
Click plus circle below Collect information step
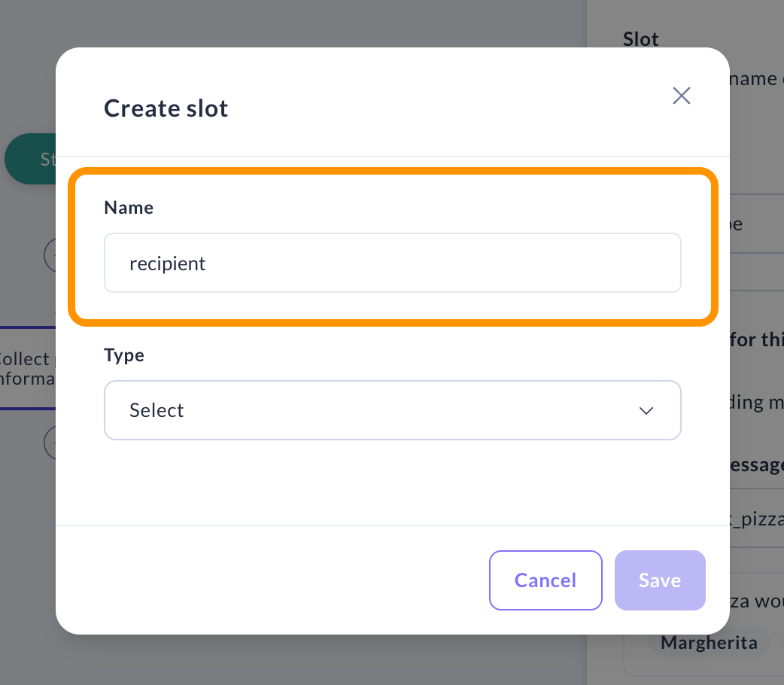(50, 443)
